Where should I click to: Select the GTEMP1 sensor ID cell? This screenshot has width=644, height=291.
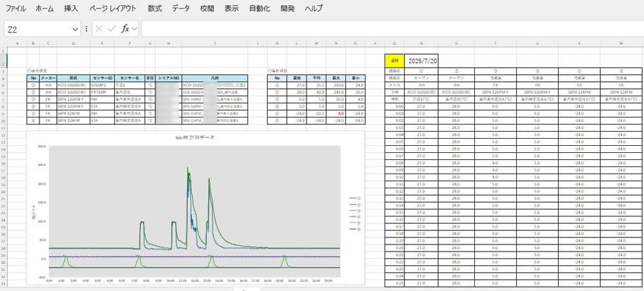(x=102, y=85)
